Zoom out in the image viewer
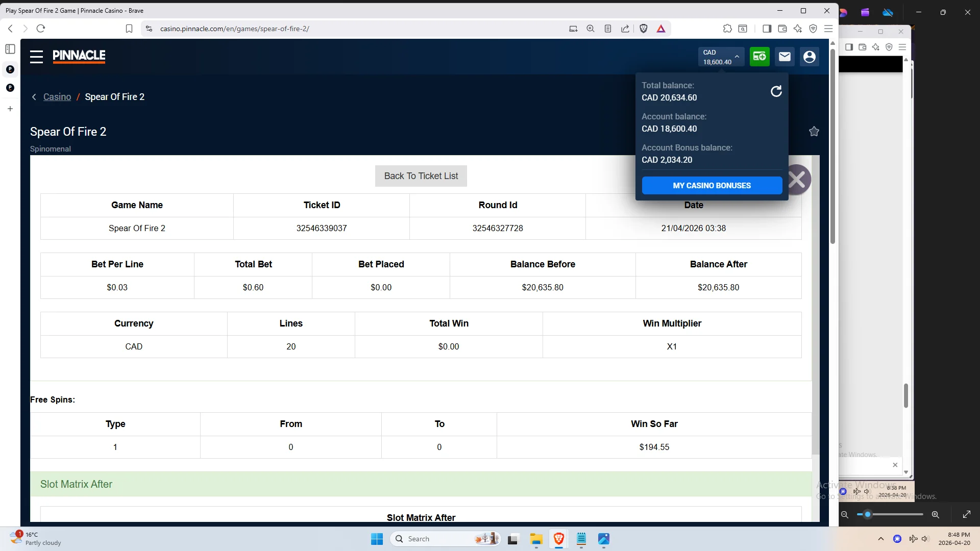This screenshot has width=980, height=551. [845, 515]
